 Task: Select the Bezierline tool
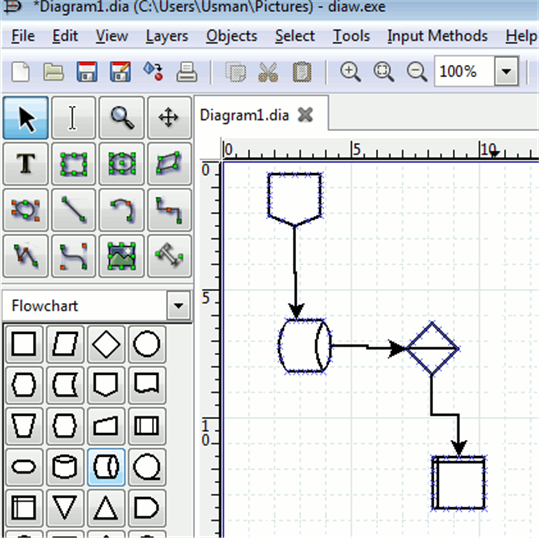tap(73, 256)
